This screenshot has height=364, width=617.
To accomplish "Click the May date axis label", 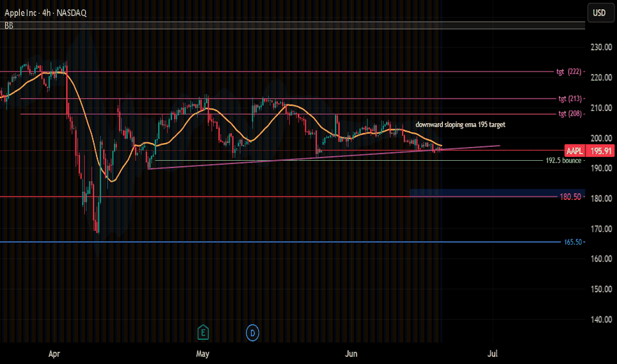I will [x=203, y=354].
